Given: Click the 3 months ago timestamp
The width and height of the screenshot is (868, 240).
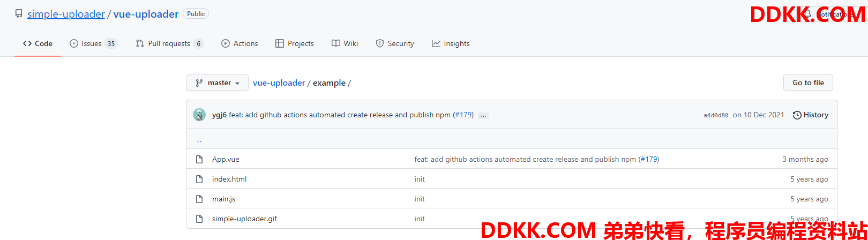Looking at the screenshot, I should [x=805, y=159].
